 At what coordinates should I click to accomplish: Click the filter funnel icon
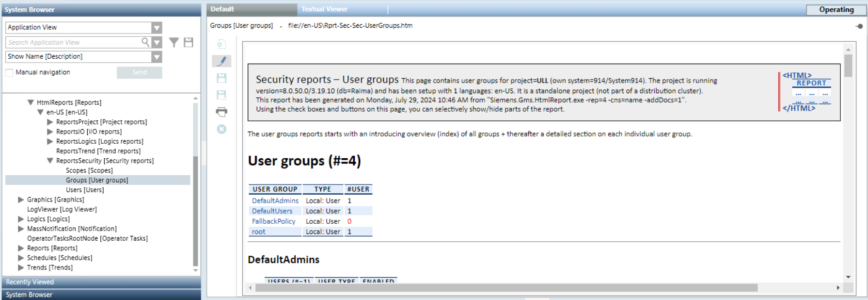[174, 43]
